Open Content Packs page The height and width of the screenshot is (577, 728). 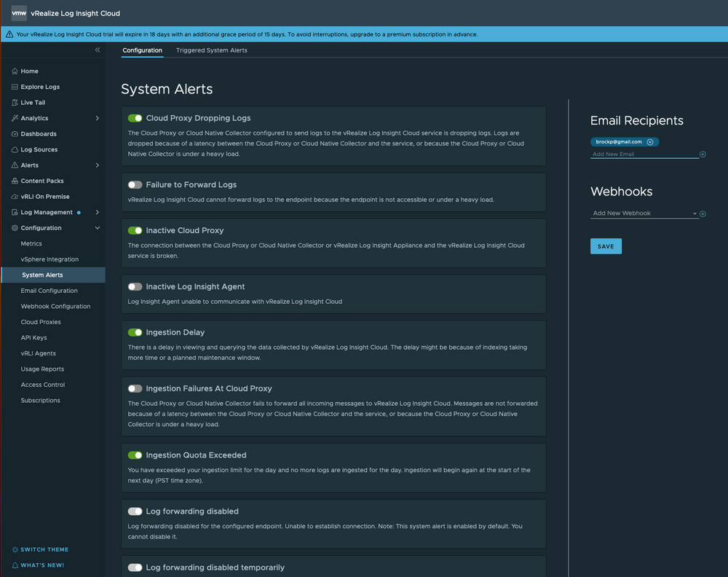(42, 181)
